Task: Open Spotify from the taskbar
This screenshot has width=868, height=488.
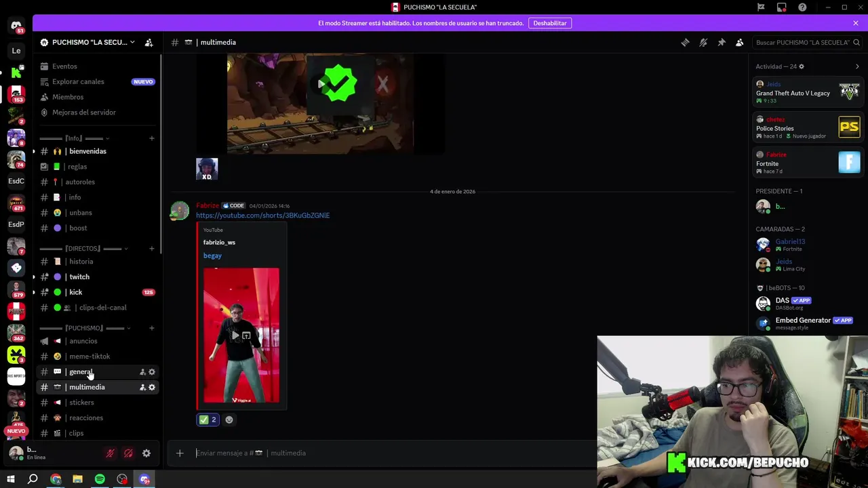Action: point(100,479)
